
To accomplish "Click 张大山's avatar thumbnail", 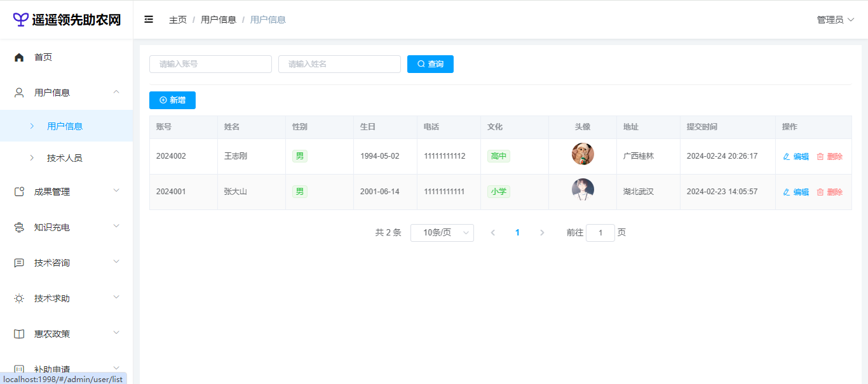I will [583, 190].
